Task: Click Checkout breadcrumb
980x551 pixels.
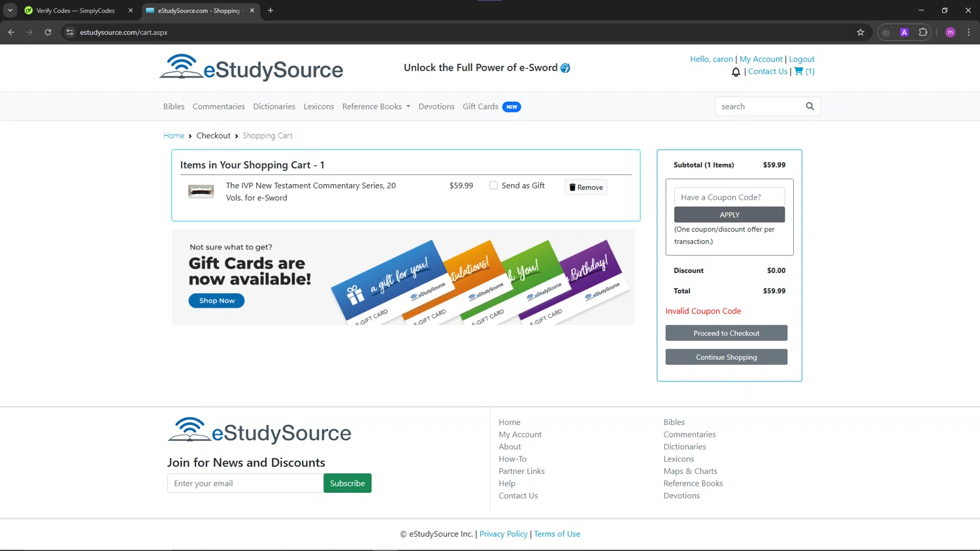Action: [214, 136]
